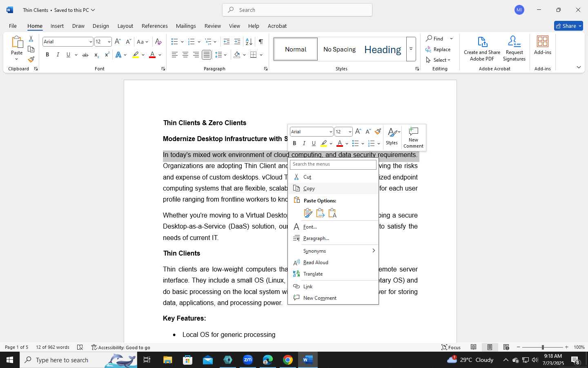Image resolution: width=588 pixels, height=368 pixels.
Task: Expand Synonyms submenu in context menu
Action: click(x=333, y=251)
